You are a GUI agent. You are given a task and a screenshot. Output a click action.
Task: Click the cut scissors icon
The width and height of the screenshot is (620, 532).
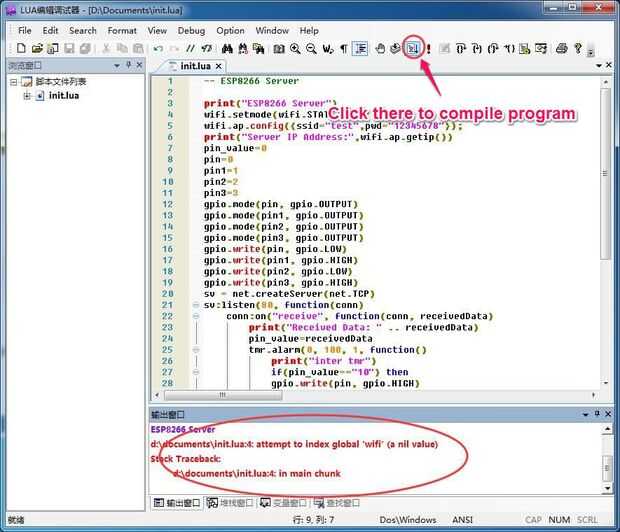click(x=106, y=49)
